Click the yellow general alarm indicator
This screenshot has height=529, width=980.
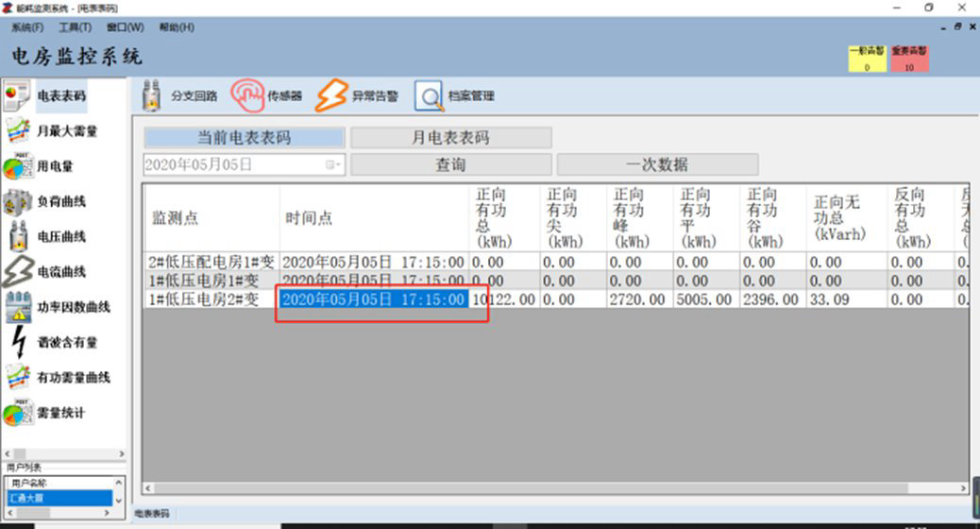click(x=867, y=59)
